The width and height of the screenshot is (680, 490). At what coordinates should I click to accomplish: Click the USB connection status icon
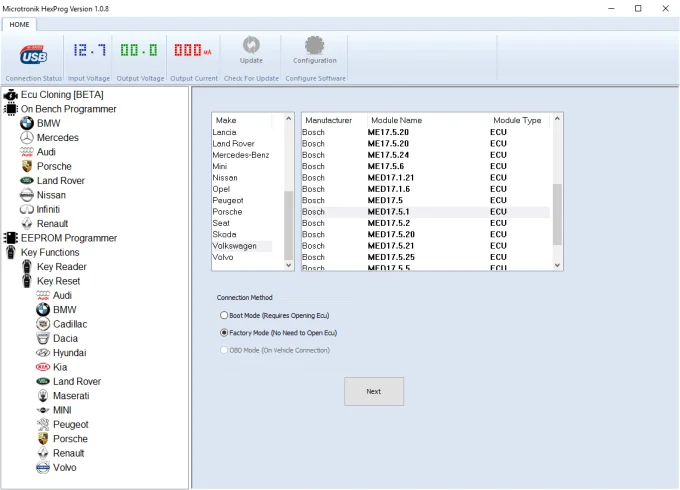33,55
